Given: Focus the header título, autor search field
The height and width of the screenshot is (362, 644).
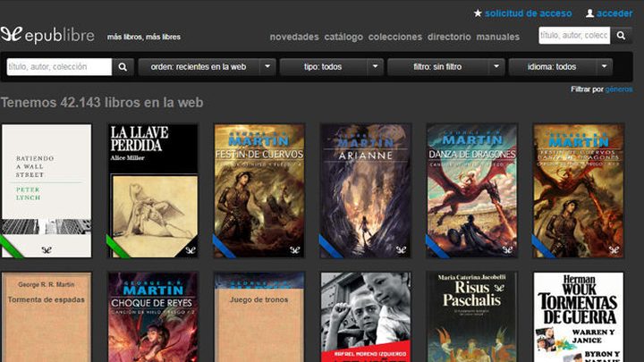Looking at the screenshot, I should tap(574, 36).
